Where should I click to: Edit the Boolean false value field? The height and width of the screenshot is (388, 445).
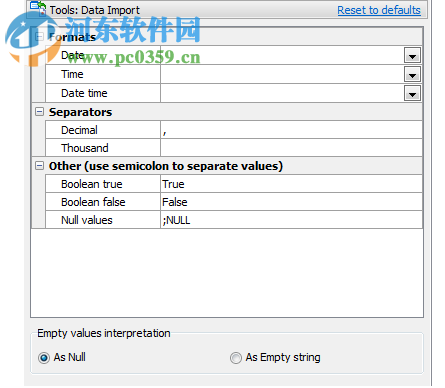[x=291, y=202]
